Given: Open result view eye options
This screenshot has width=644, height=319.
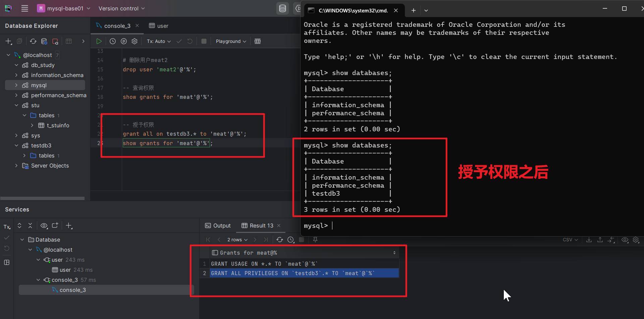Looking at the screenshot, I should (x=625, y=240).
